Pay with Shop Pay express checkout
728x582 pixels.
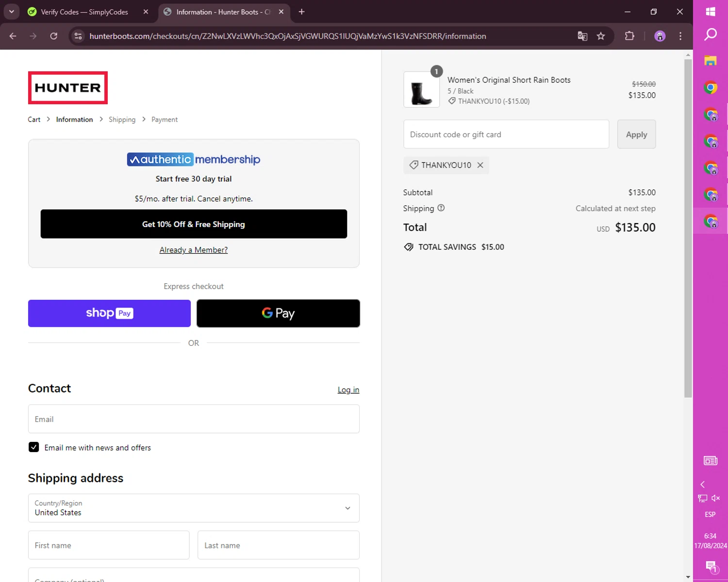[109, 313]
